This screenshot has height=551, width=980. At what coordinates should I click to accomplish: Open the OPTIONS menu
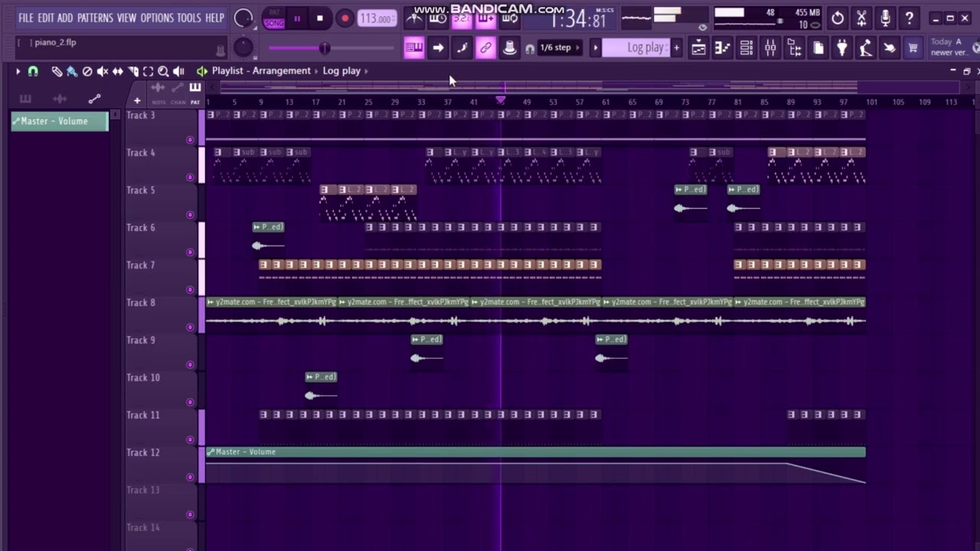pyautogui.click(x=157, y=18)
